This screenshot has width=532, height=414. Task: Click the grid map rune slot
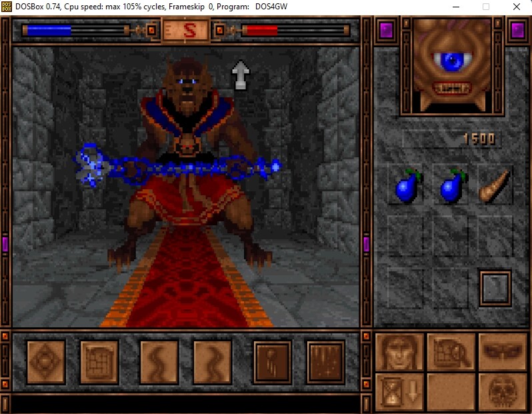pyautogui.click(x=99, y=363)
